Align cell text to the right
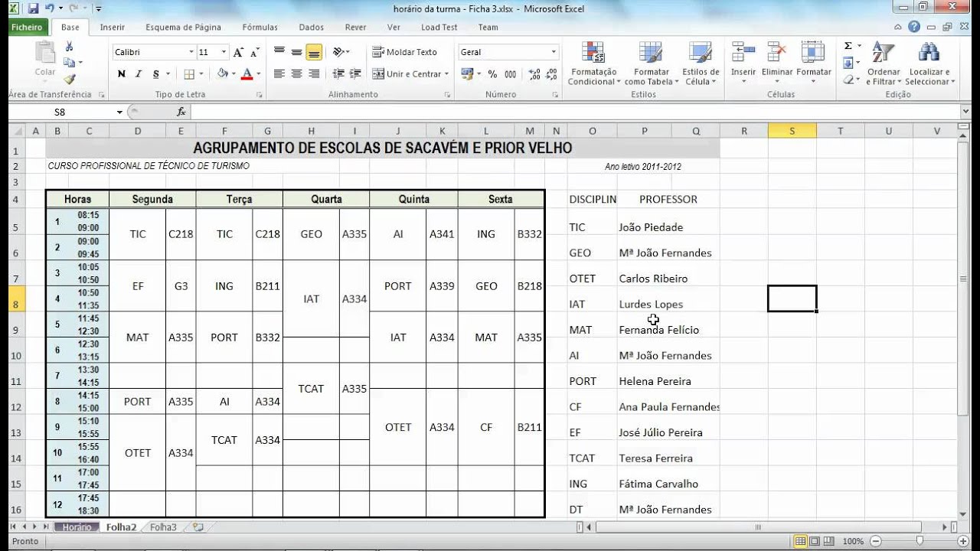 coord(314,74)
